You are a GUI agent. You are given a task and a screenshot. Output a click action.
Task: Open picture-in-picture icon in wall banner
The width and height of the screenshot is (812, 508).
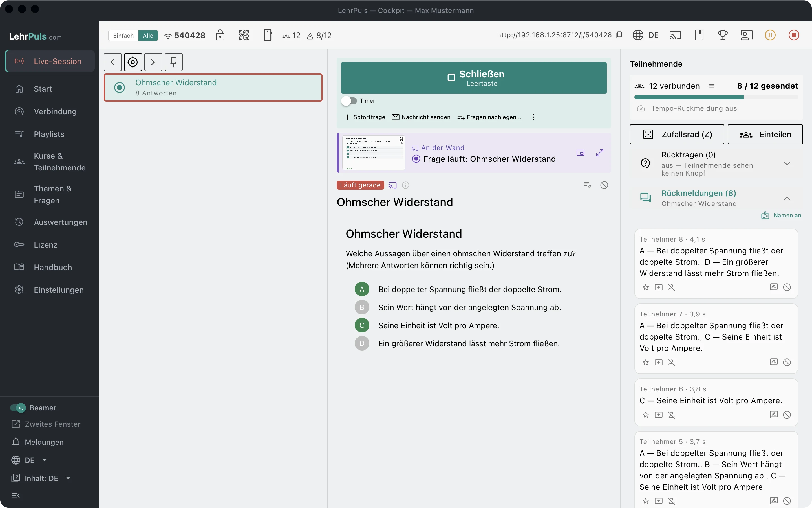[x=581, y=153]
